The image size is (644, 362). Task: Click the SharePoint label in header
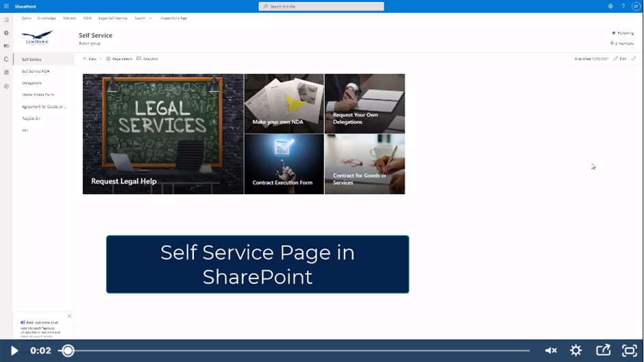[25, 7]
